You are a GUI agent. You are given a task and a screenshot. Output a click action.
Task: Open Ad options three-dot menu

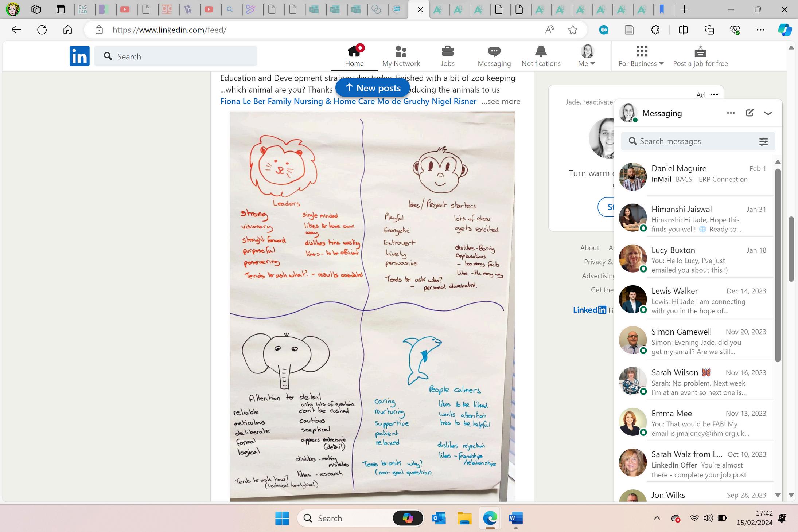(x=714, y=95)
